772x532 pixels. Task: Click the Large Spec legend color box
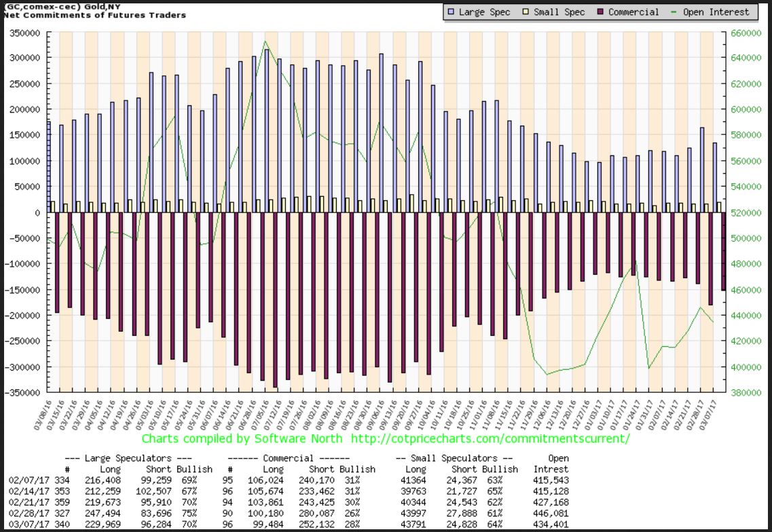click(451, 12)
